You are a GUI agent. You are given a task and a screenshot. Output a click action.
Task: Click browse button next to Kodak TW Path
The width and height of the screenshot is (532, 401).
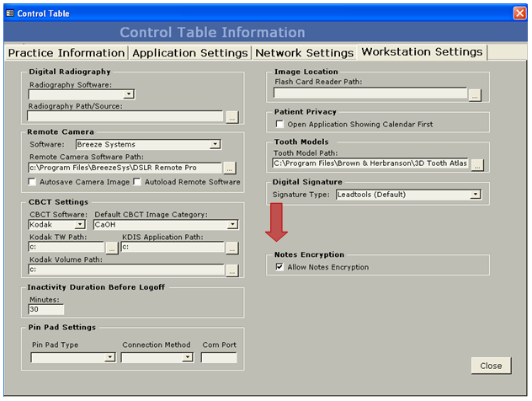pos(112,248)
